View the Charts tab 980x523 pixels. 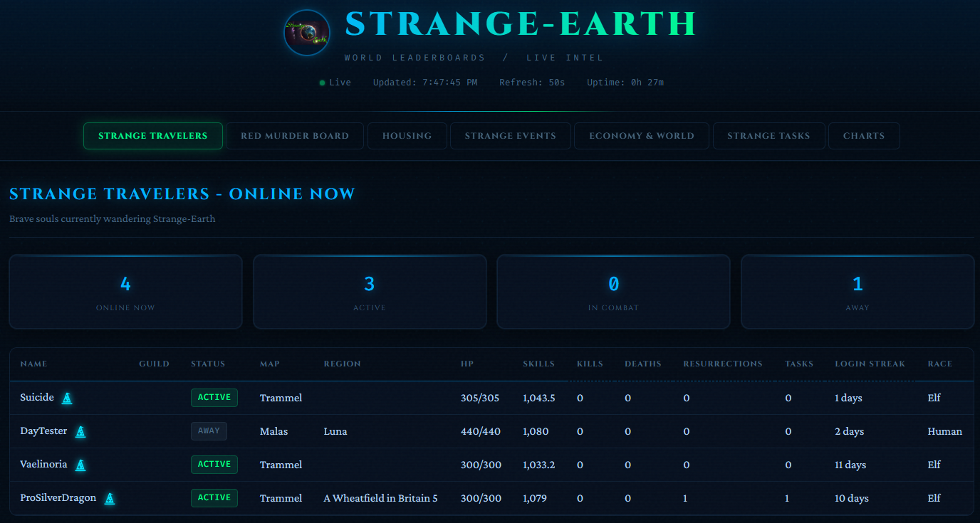[864, 136]
